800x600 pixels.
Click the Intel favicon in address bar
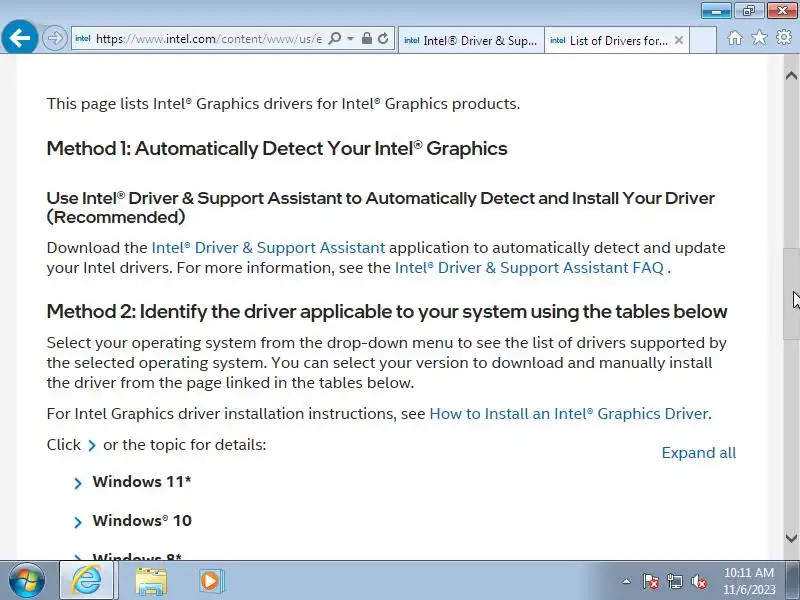click(x=83, y=38)
